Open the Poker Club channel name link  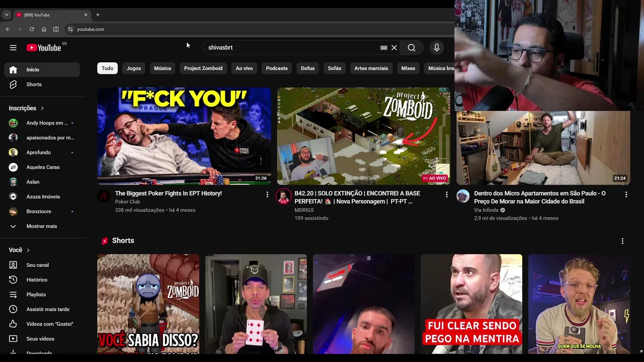coord(128,202)
